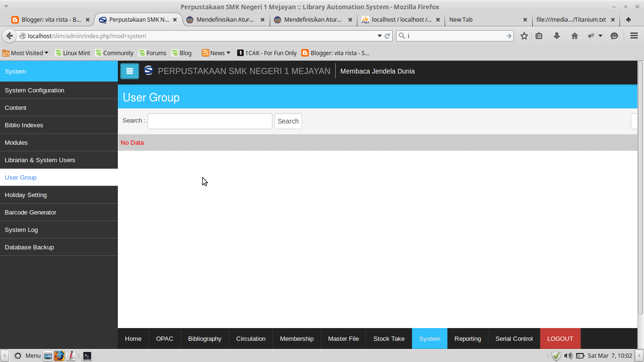Click the bookmark star icon near the address bar
644x362 pixels.
(x=524, y=35)
